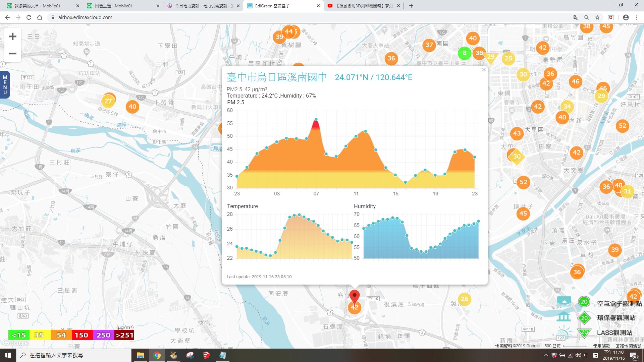
Task: Click the LASS觀測站 legend label
Action: 614,333
